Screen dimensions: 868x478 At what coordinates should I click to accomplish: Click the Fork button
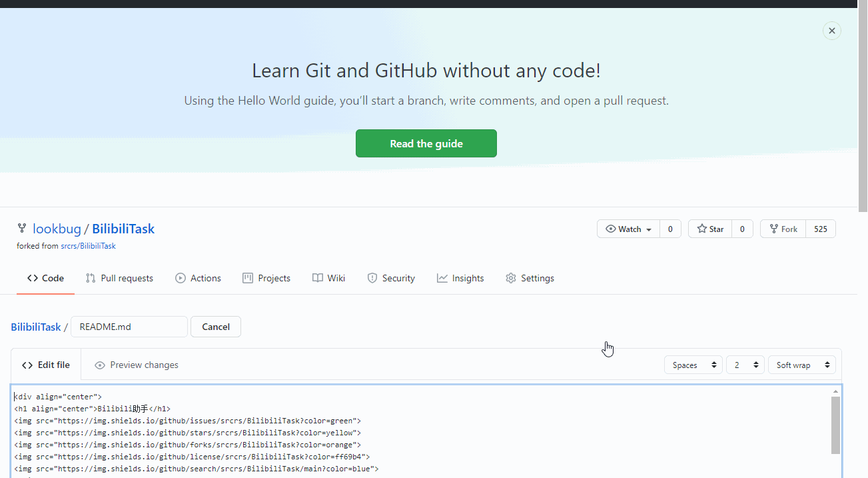tap(783, 229)
